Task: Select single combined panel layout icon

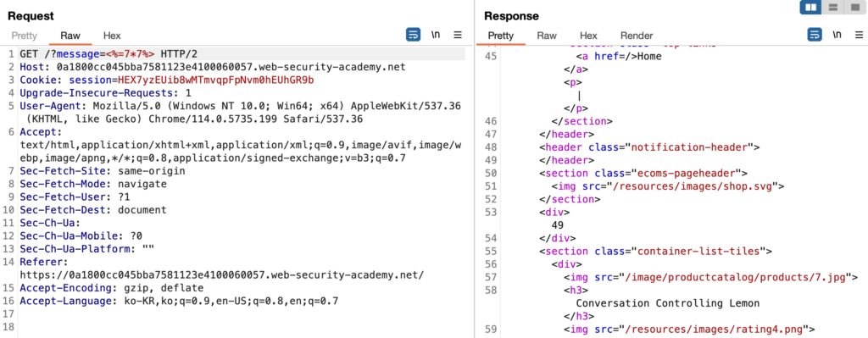Action: tap(853, 7)
